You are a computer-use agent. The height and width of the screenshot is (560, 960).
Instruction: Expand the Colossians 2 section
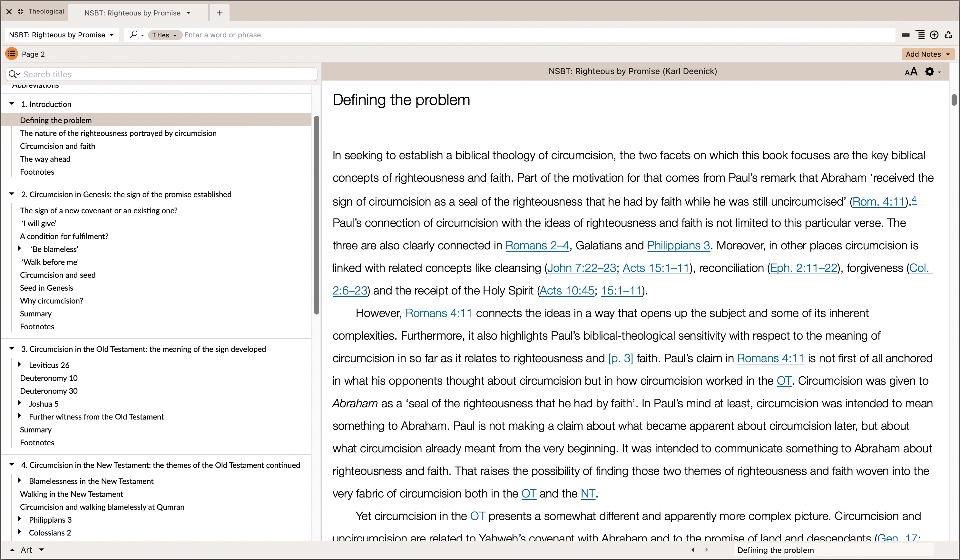pyautogui.click(x=20, y=532)
